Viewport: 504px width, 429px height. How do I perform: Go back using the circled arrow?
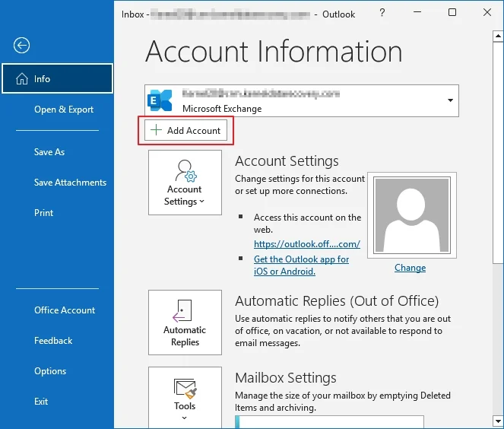[x=21, y=46]
